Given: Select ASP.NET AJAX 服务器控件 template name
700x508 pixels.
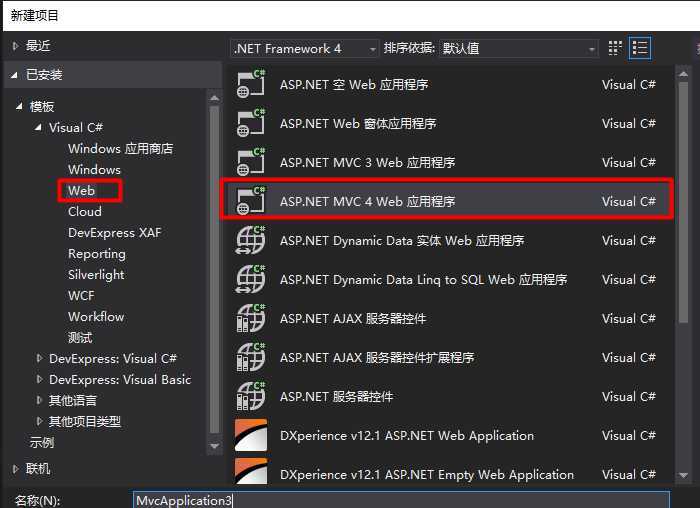Looking at the screenshot, I should pyautogui.click(x=353, y=319).
